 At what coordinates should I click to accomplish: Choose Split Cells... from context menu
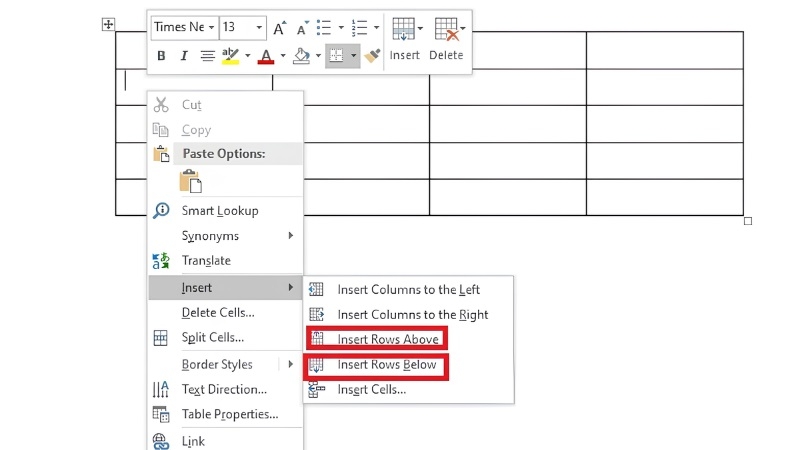(x=226, y=337)
